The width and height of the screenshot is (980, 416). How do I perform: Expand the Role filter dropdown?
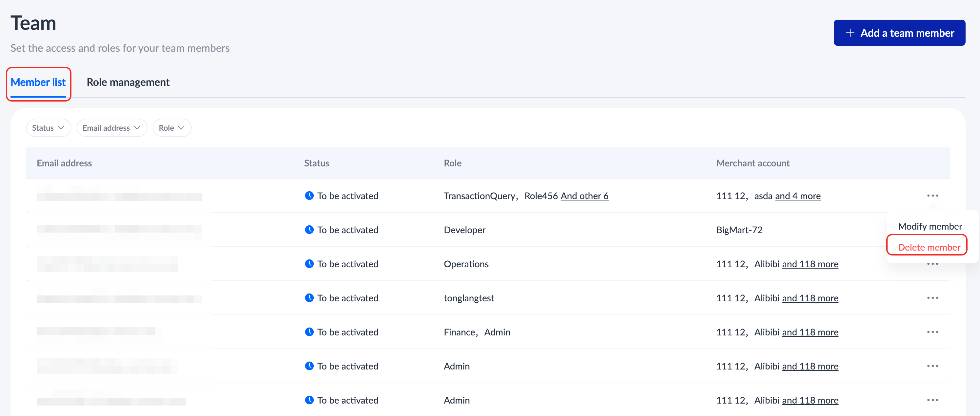pos(171,128)
